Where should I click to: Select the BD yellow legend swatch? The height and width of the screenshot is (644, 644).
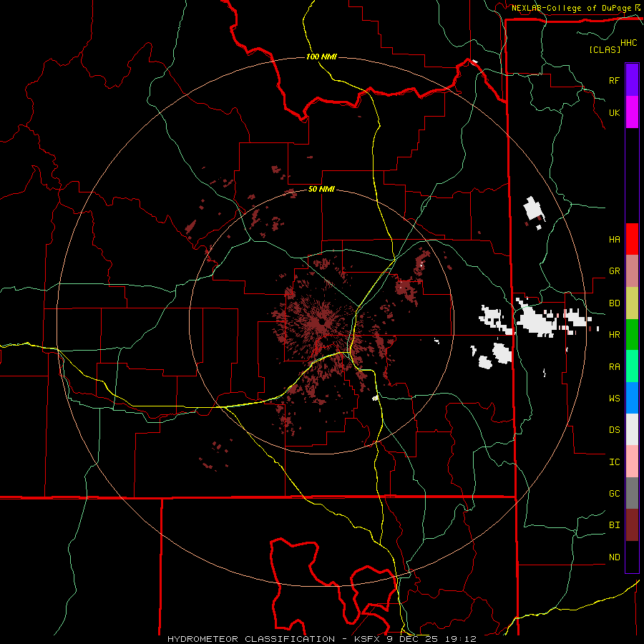click(x=632, y=303)
